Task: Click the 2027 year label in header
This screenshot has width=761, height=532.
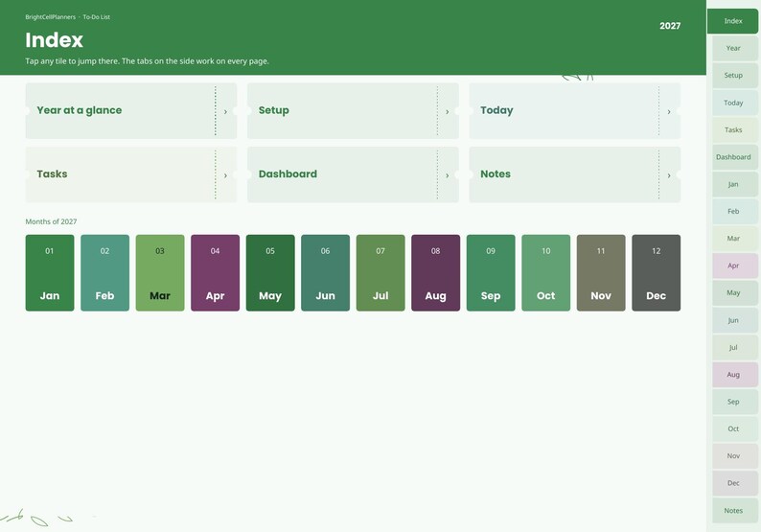Action: pyautogui.click(x=670, y=26)
